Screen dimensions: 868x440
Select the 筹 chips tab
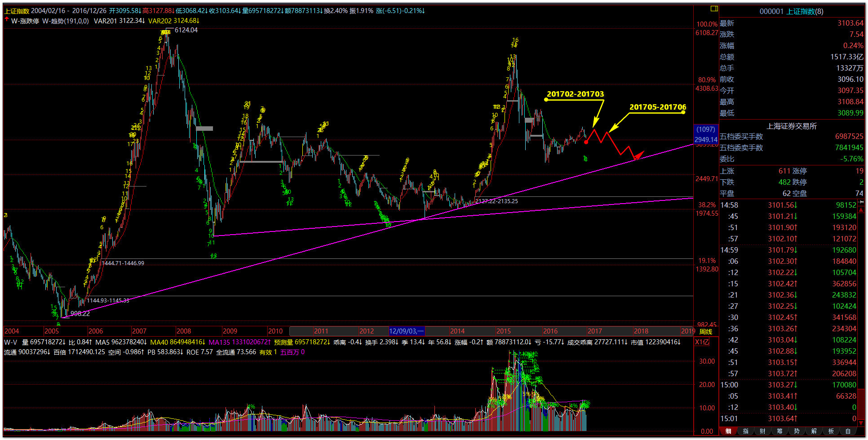click(x=779, y=431)
